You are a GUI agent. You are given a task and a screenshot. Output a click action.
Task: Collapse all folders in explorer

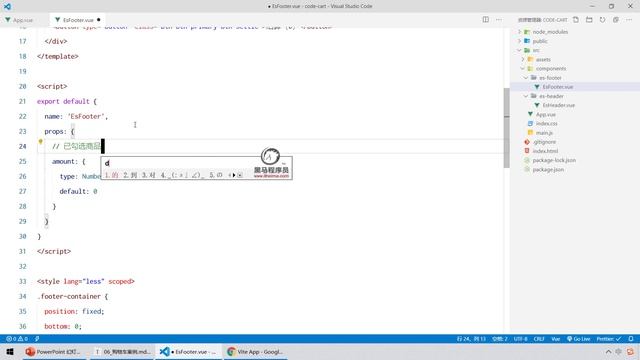pos(616,20)
